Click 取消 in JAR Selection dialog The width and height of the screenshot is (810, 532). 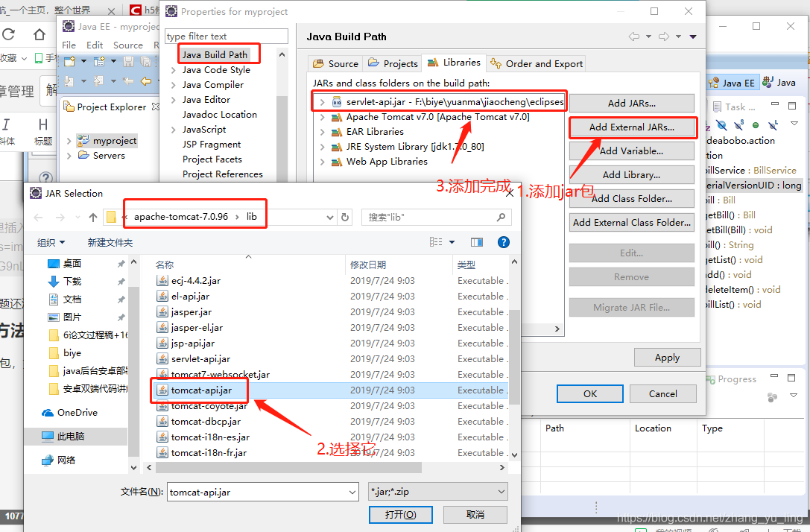pyautogui.click(x=475, y=514)
